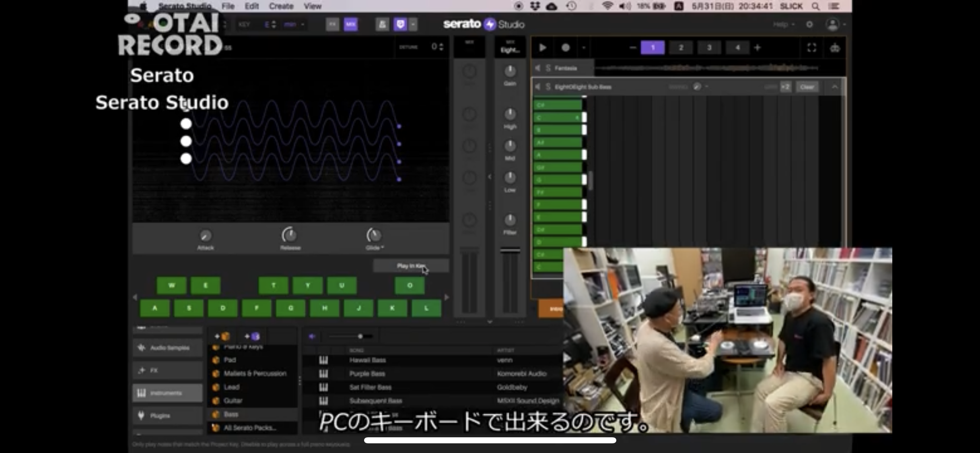Shift keyboard octave left arrow
The width and height of the screenshot is (980, 453).
pos(135,297)
